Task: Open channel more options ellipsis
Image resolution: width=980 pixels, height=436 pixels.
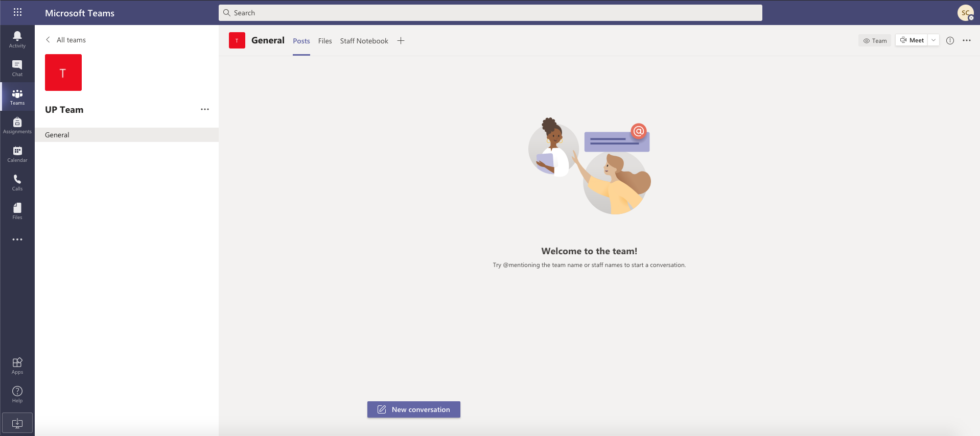Action: tap(967, 40)
